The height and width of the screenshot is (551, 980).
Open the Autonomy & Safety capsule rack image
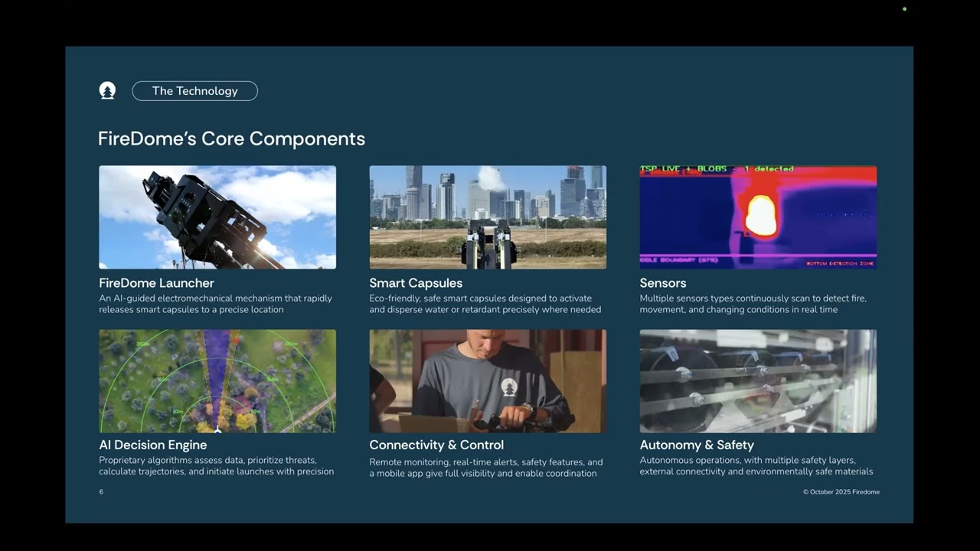[758, 381]
